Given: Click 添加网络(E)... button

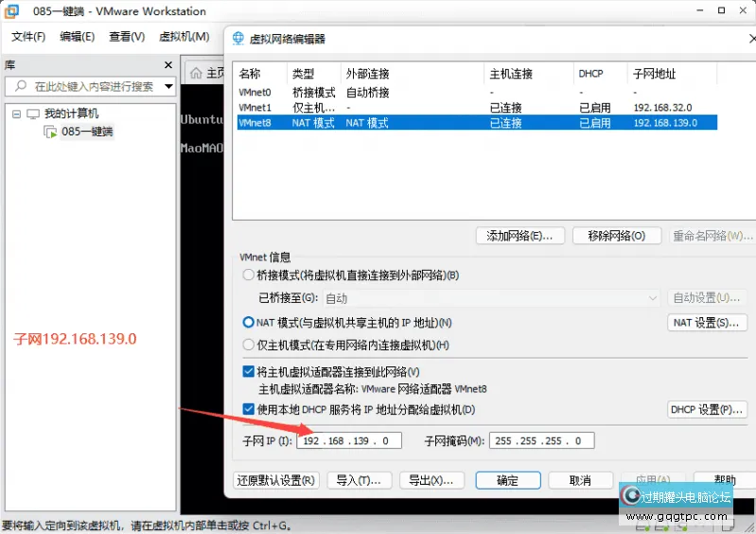Looking at the screenshot, I should [519, 236].
